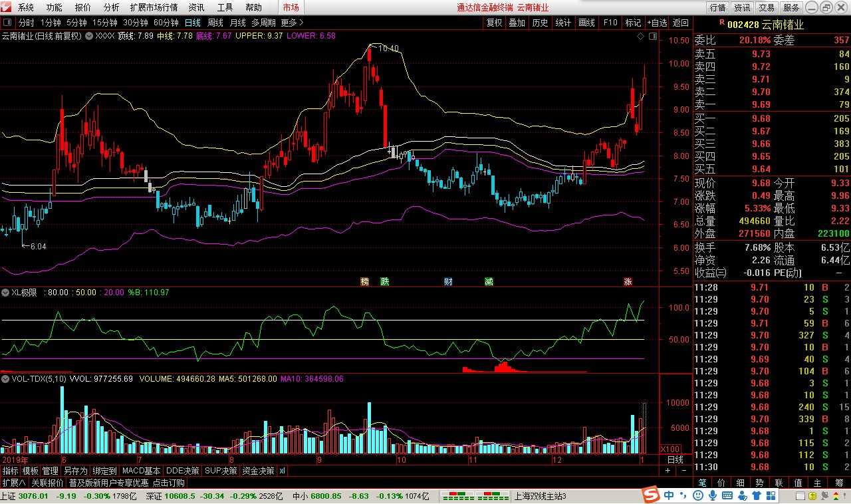
Task: Open the 扩展 panel expander
Action: coord(13,483)
